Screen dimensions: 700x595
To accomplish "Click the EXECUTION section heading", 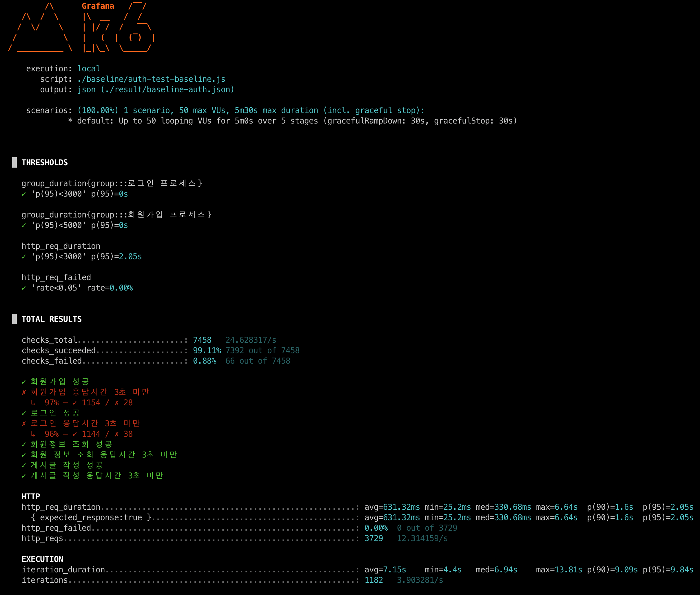I will [x=42, y=559].
